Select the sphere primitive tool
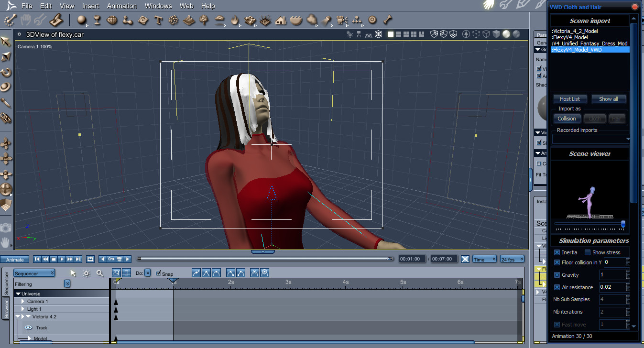 tap(82, 20)
